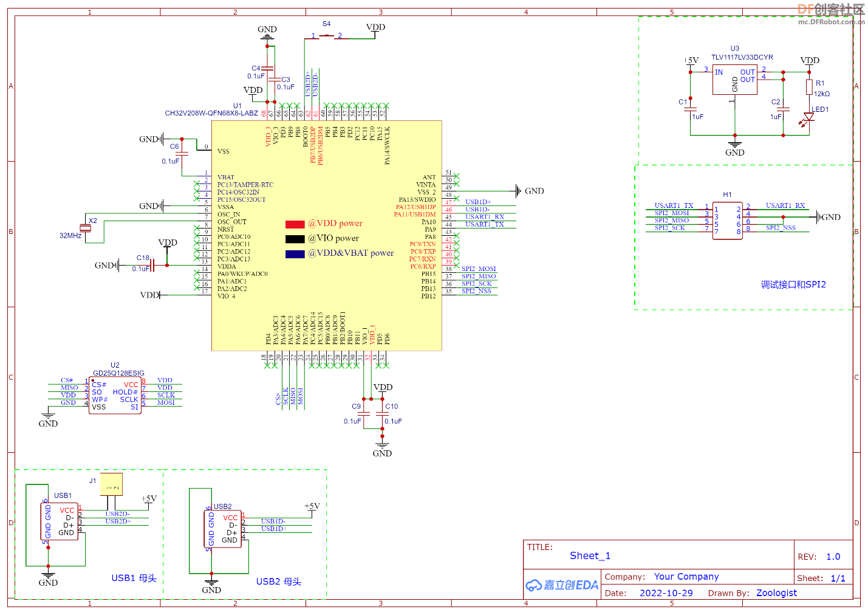Select the X2 crystal symbol

[x=86, y=228]
